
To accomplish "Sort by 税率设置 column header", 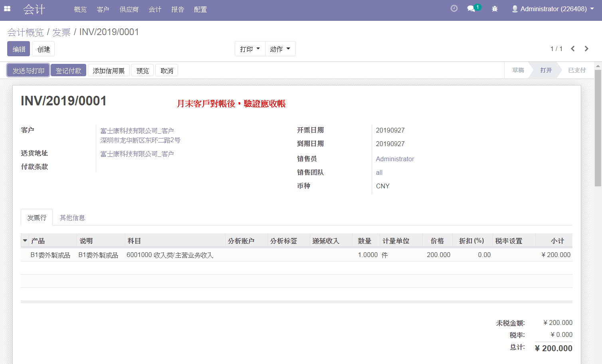I will [514, 241].
